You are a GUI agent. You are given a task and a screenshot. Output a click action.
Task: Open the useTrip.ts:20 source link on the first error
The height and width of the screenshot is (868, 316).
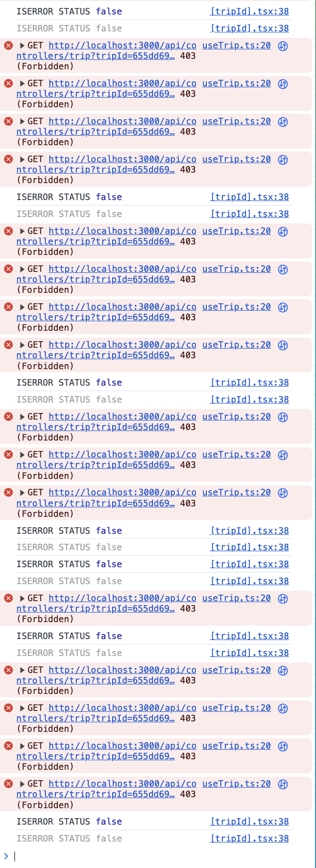pyautogui.click(x=237, y=45)
